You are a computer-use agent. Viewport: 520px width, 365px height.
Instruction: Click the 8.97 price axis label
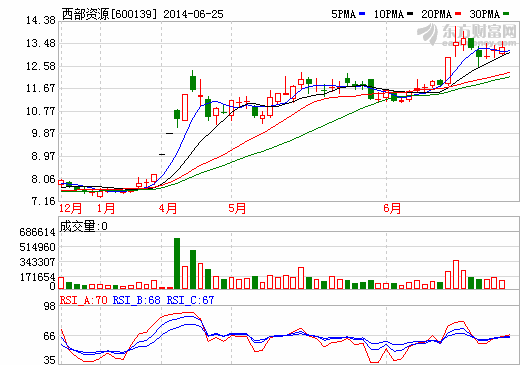(43, 156)
